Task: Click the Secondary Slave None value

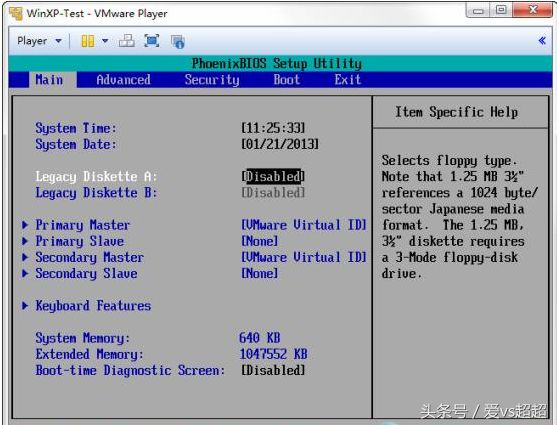Action: click(259, 274)
